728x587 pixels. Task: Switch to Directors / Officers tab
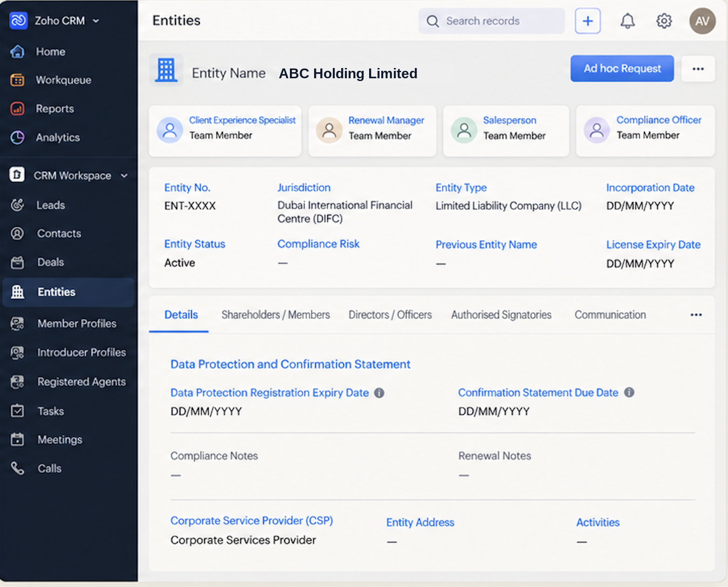390,315
